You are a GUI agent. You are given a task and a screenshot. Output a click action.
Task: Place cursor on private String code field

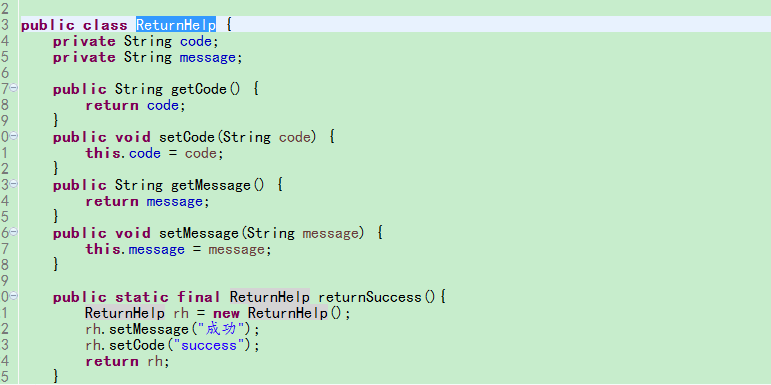pos(135,41)
